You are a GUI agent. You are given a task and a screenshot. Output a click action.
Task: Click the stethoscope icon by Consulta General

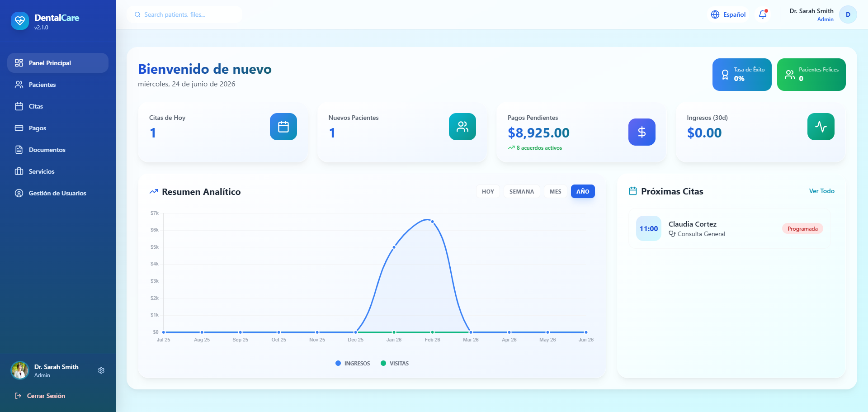pyautogui.click(x=672, y=234)
